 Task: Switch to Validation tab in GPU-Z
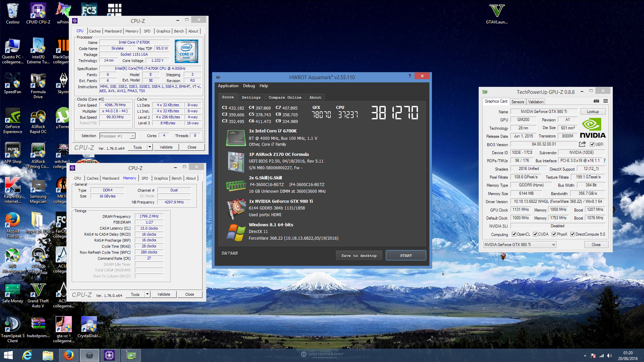(x=536, y=102)
